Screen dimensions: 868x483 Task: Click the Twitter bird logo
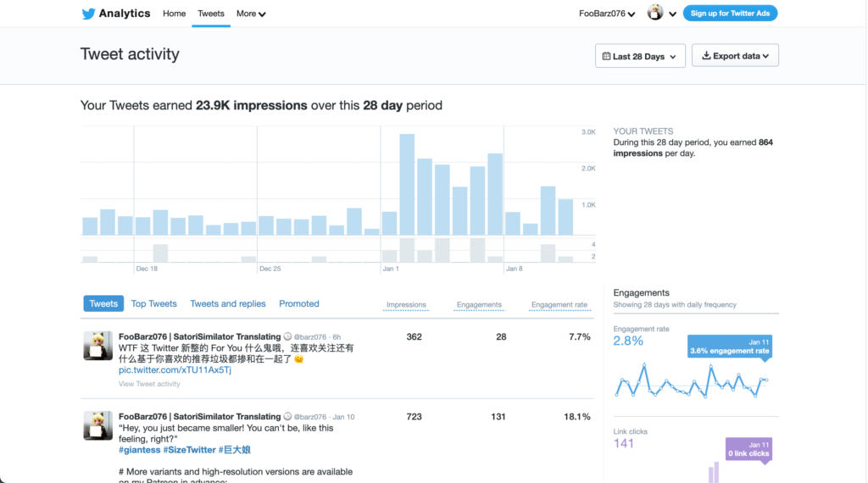[88, 14]
